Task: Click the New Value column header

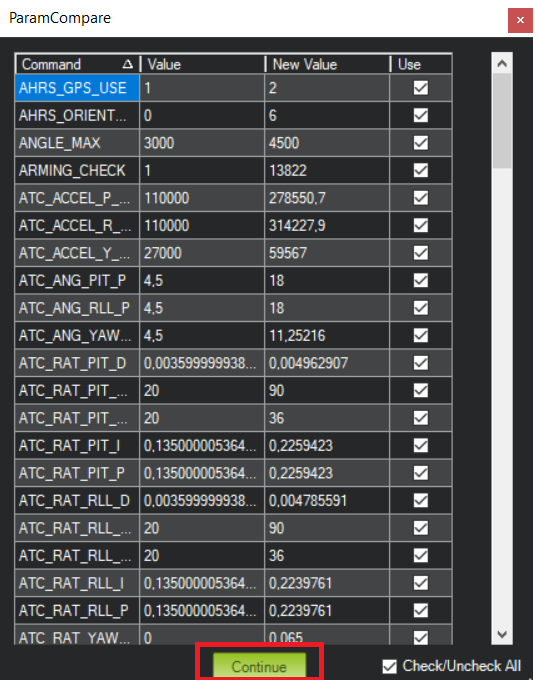Action: click(328, 64)
